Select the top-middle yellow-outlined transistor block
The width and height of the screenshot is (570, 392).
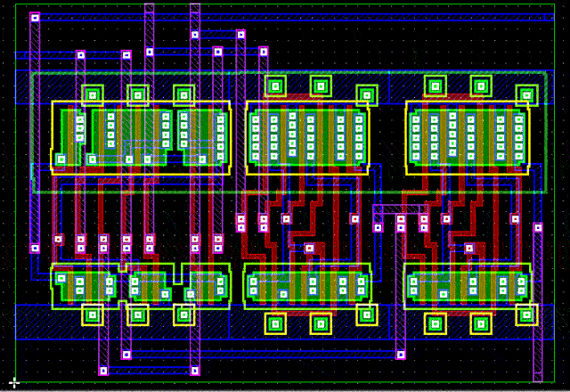(x=308, y=138)
